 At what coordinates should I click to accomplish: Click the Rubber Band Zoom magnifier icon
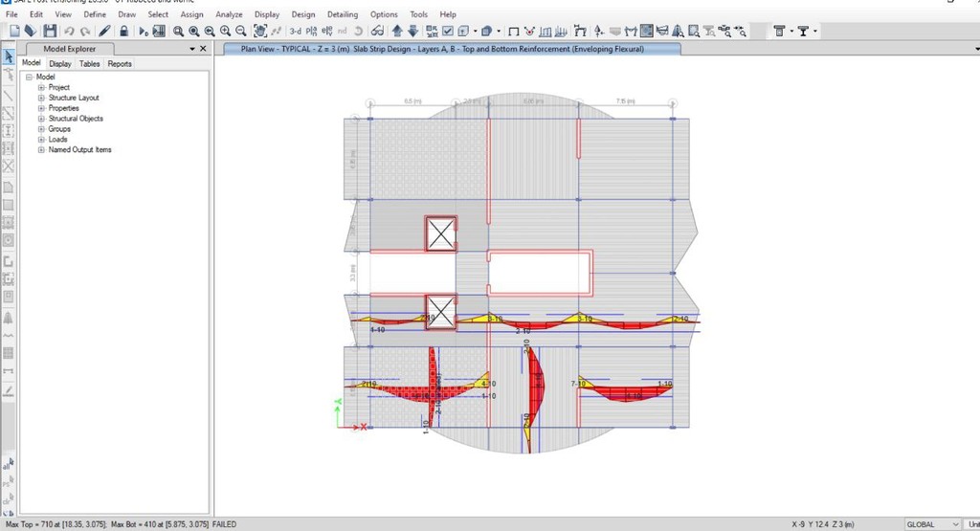(178, 32)
